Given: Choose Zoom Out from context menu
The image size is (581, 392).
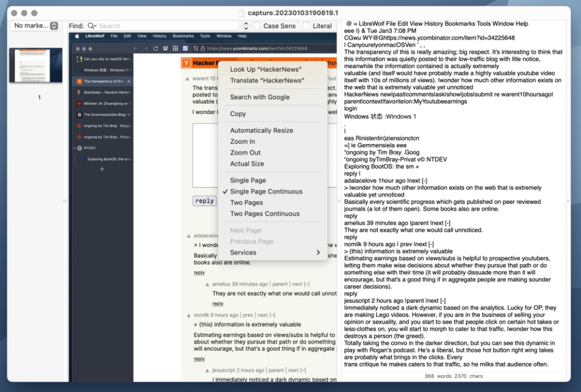Looking at the screenshot, I should click(245, 153).
